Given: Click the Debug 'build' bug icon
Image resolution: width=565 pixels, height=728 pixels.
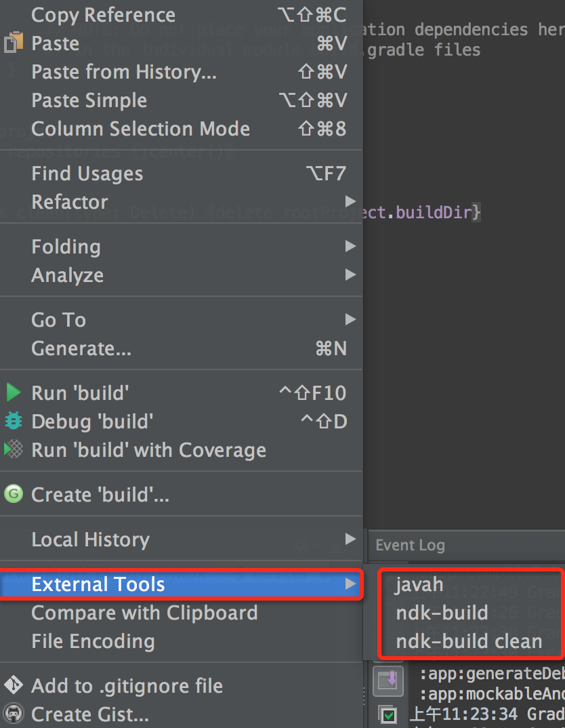Looking at the screenshot, I should point(14,421).
